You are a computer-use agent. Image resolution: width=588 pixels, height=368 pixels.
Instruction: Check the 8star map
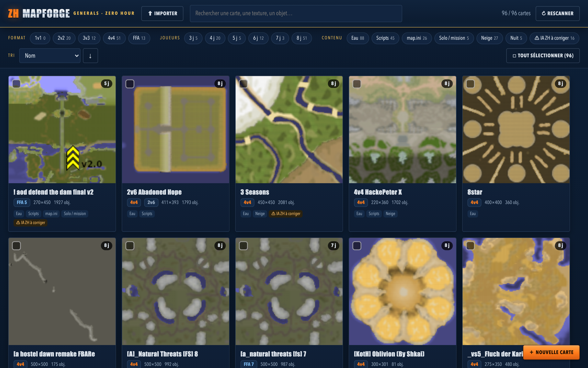click(470, 84)
